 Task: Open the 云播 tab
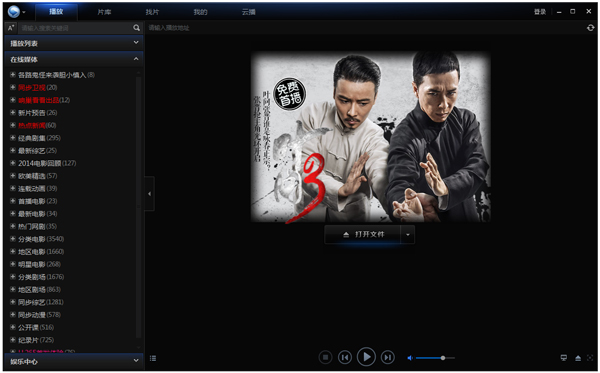248,12
